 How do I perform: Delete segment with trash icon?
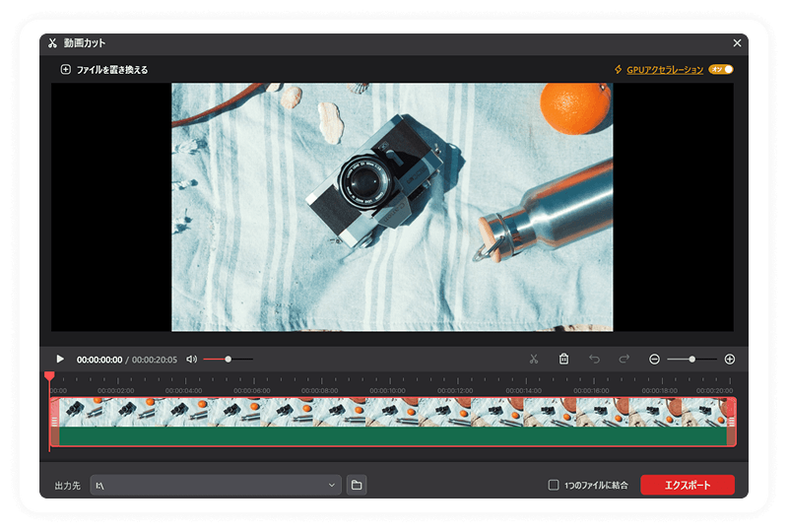coord(563,359)
